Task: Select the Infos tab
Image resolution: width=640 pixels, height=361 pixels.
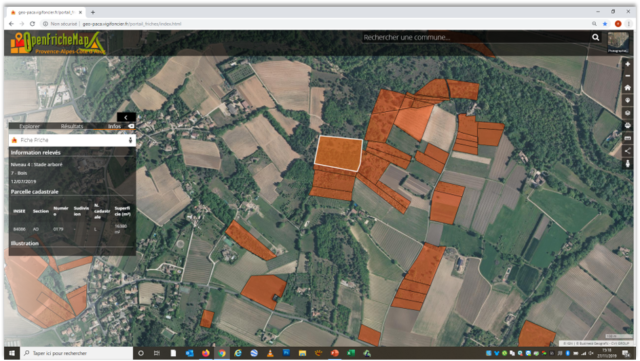Action: (114, 126)
